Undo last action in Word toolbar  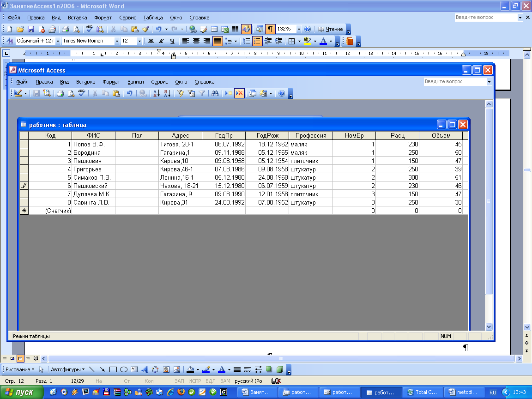(x=158, y=29)
